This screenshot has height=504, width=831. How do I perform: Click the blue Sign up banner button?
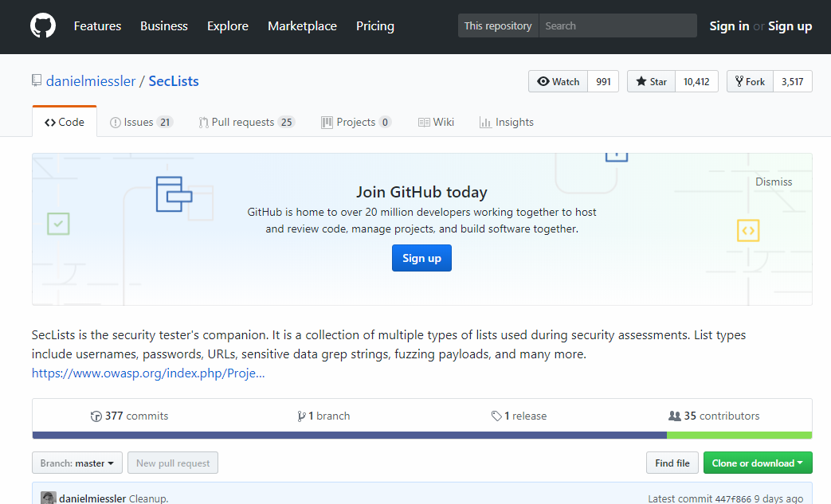click(x=421, y=258)
